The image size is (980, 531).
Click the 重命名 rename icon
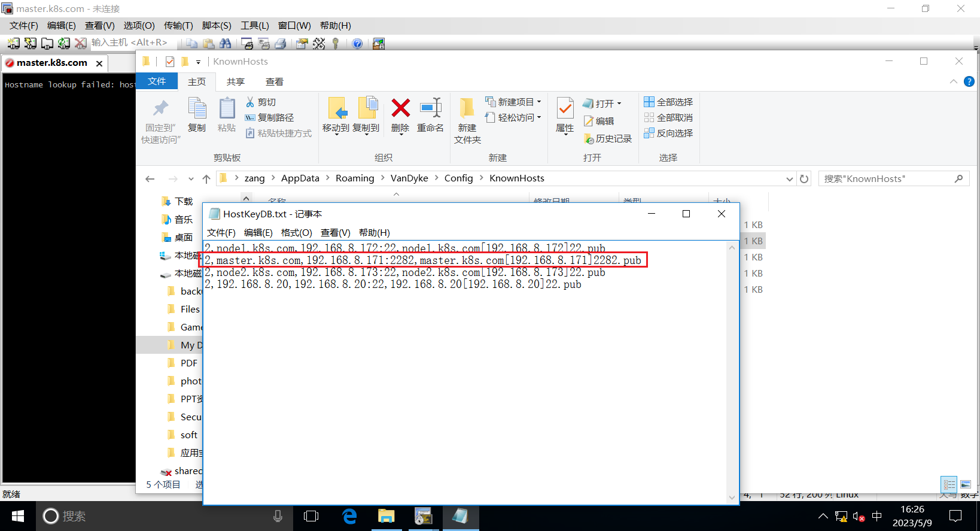tap(431, 115)
